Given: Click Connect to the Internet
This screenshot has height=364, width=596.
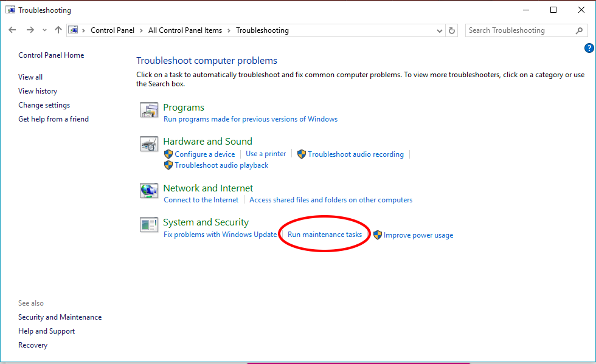Looking at the screenshot, I should pyautogui.click(x=201, y=200).
